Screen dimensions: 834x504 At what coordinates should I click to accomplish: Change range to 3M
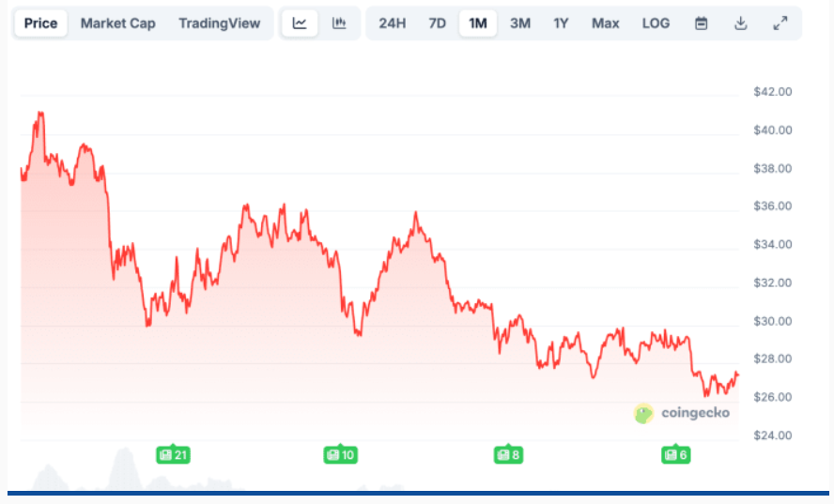pos(519,23)
